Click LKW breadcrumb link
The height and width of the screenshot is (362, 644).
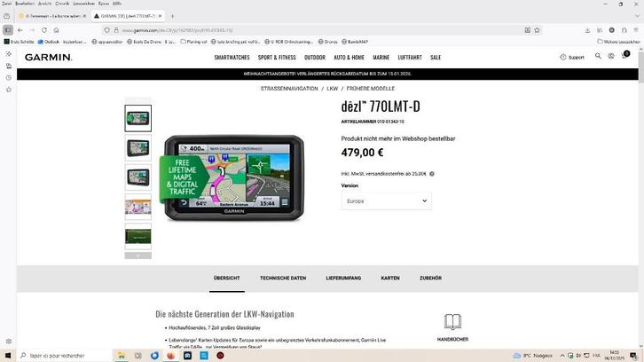tap(333, 89)
